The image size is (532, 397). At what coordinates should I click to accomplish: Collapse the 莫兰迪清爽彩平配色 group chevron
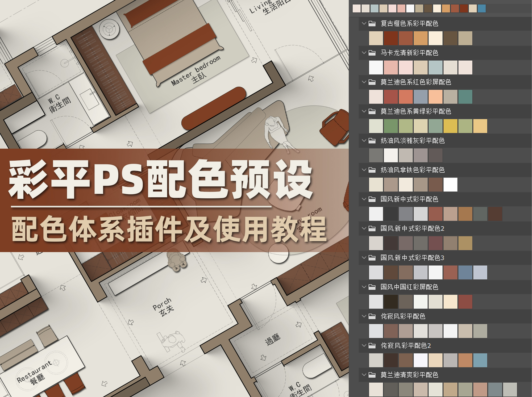(x=364, y=375)
